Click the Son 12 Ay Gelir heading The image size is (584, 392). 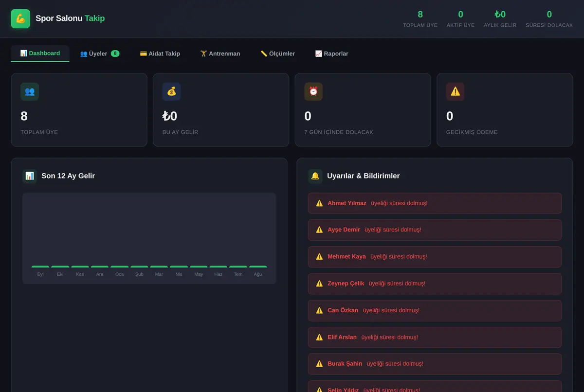[68, 176]
